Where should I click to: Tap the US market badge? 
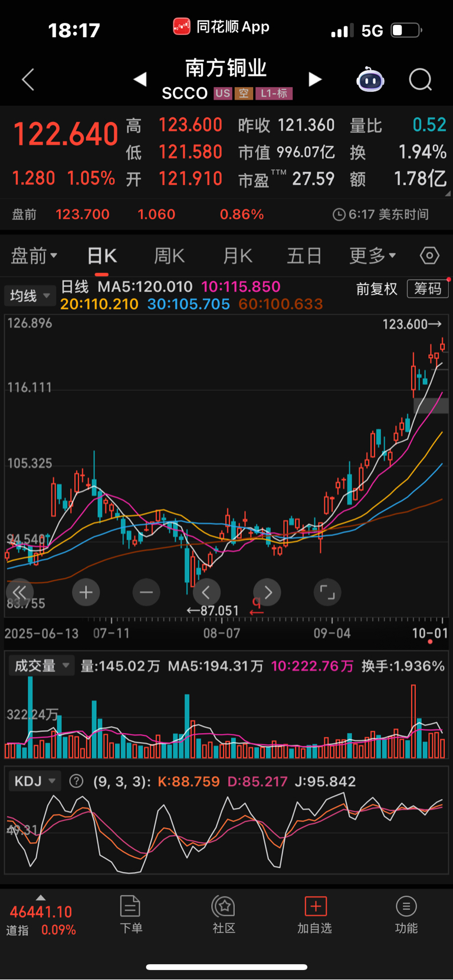[222, 93]
